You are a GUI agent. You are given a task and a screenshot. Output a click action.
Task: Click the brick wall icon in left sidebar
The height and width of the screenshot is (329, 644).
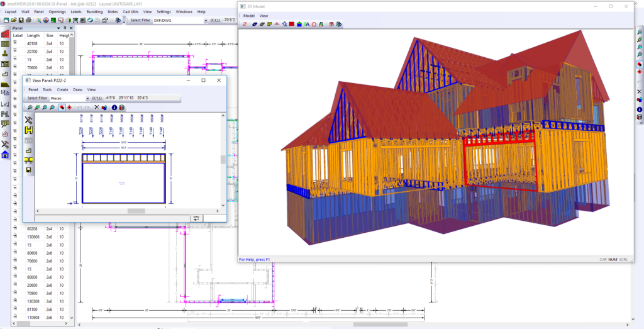(5, 33)
